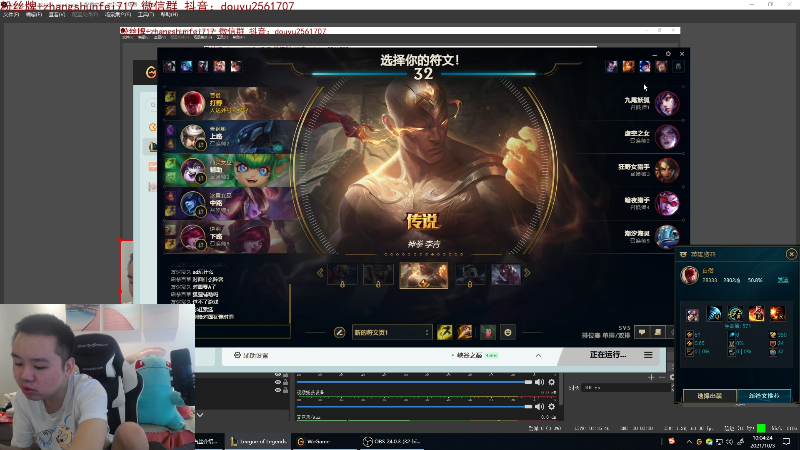Open the emote selector icon
This screenshot has height=450, width=800.
click(x=508, y=333)
